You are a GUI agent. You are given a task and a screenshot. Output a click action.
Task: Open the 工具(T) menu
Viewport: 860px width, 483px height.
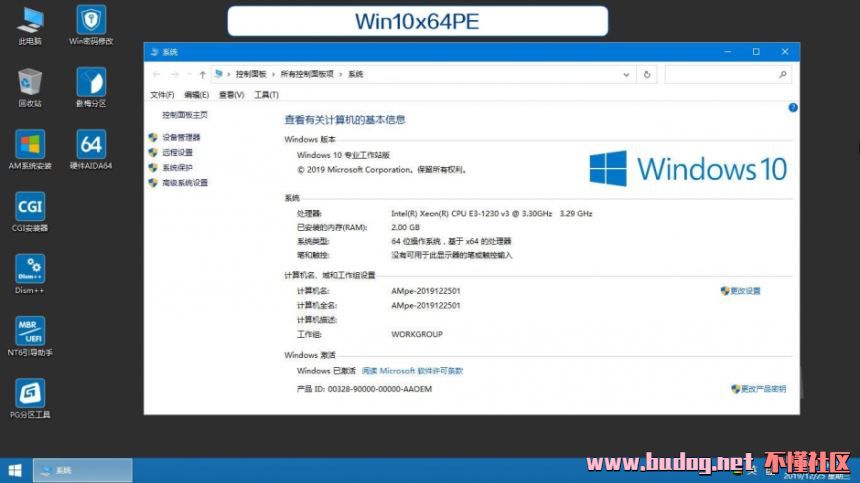266,95
